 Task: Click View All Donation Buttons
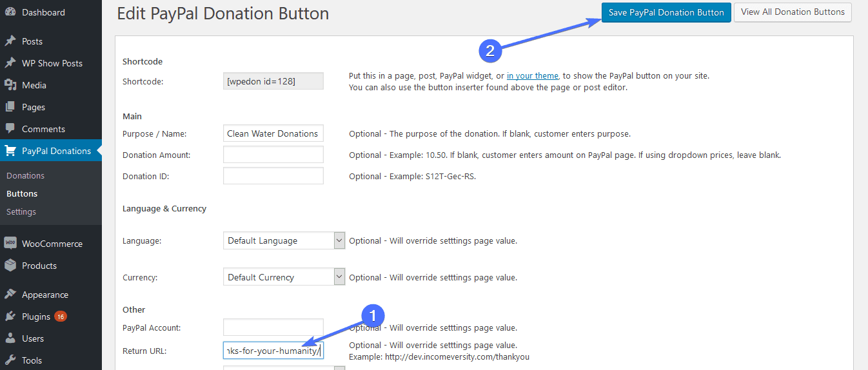(x=793, y=12)
